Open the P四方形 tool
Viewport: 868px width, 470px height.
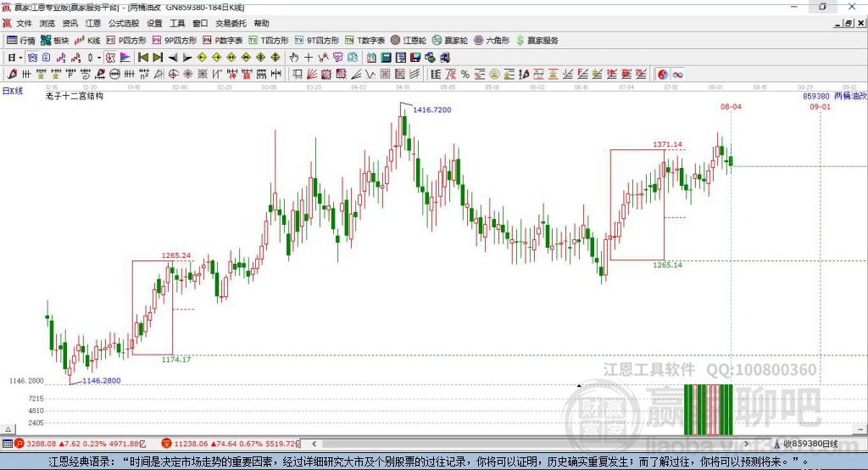coord(126,41)
